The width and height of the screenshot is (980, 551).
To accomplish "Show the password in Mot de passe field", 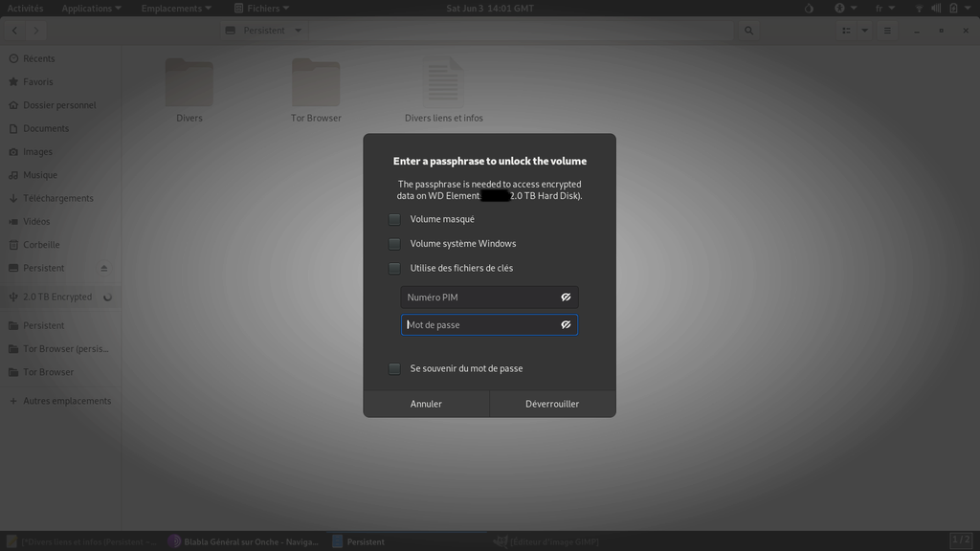I will click(x=566, y=325).
